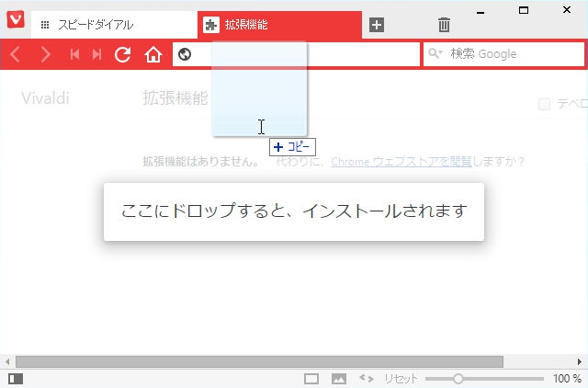The width and height of the screenshot is (588, 388).
Task: Click the scrollbar left arrow
Action: click(7, 361)
